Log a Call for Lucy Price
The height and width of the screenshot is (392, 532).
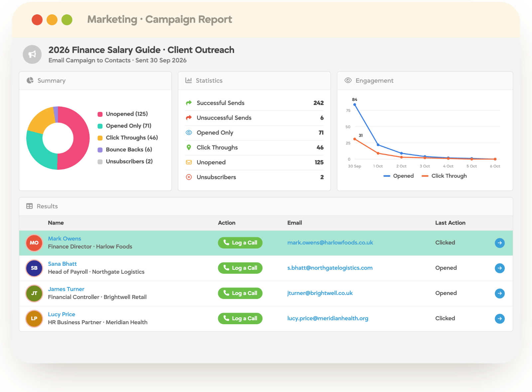pyautogui.click(x=240, y=319)
